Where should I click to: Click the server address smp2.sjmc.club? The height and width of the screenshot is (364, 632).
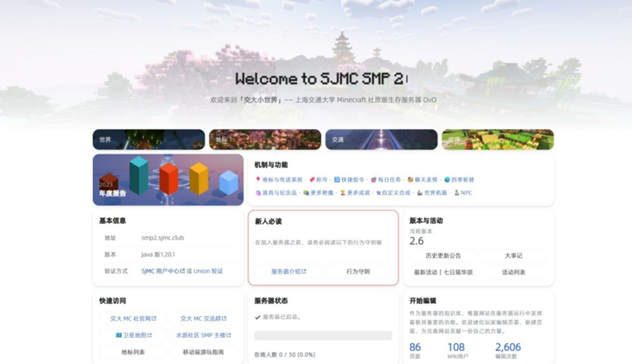coord(163,238)
